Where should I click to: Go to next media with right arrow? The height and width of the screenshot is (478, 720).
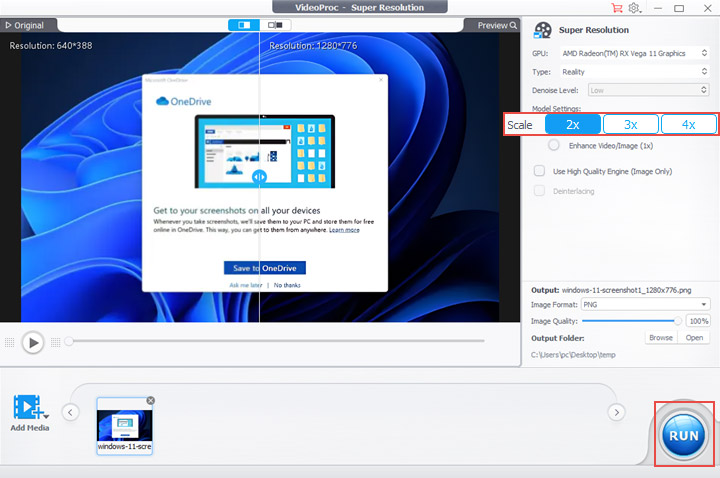pyautogui.click(x=616, y=412)
